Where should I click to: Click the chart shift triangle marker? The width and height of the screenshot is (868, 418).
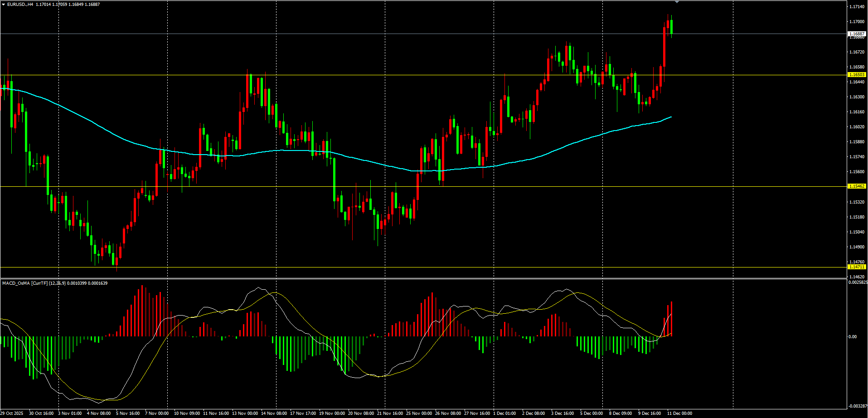tap(677, 2)
